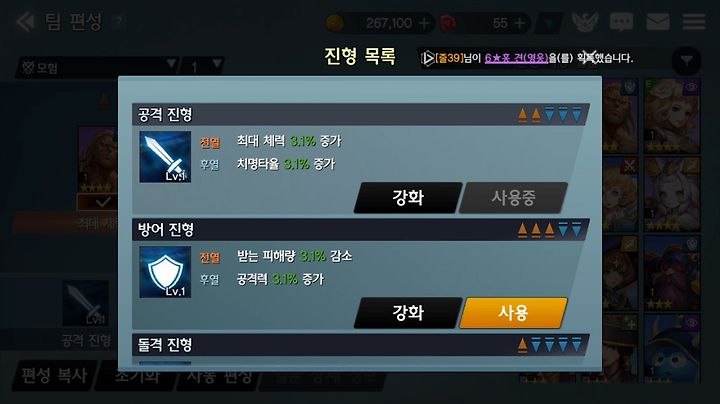720x404 pixels.
Task: Open the hamburger menu icon
Action: 694,22
